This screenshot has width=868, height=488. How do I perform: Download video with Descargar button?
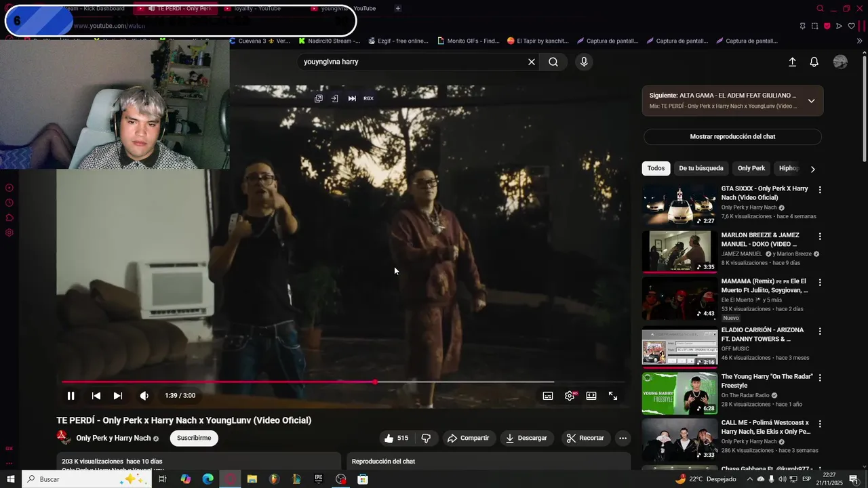pyautogui.click(x=527, y=438)
